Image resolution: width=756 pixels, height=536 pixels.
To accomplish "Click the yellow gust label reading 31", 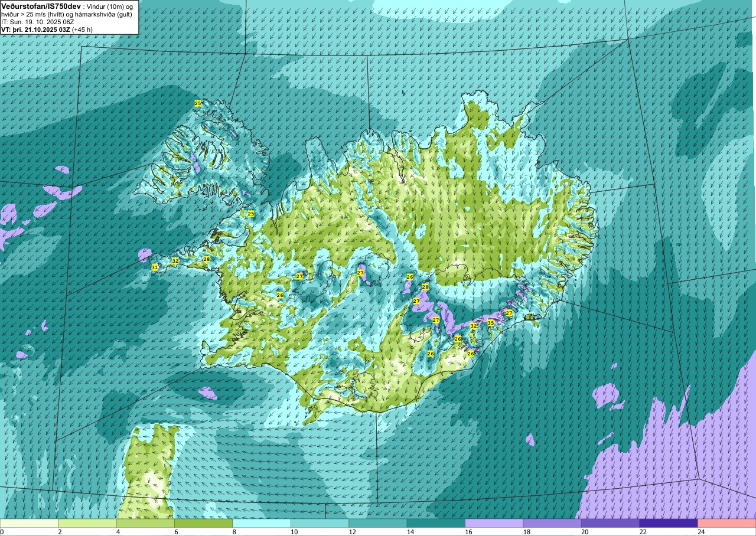I will [x=154, y=267].
